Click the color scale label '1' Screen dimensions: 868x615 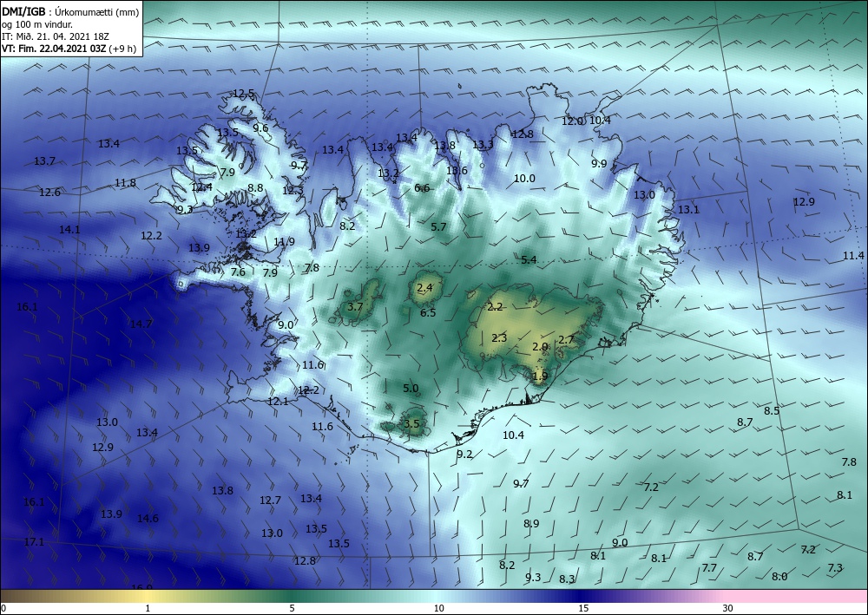click(x=148, y=608)
